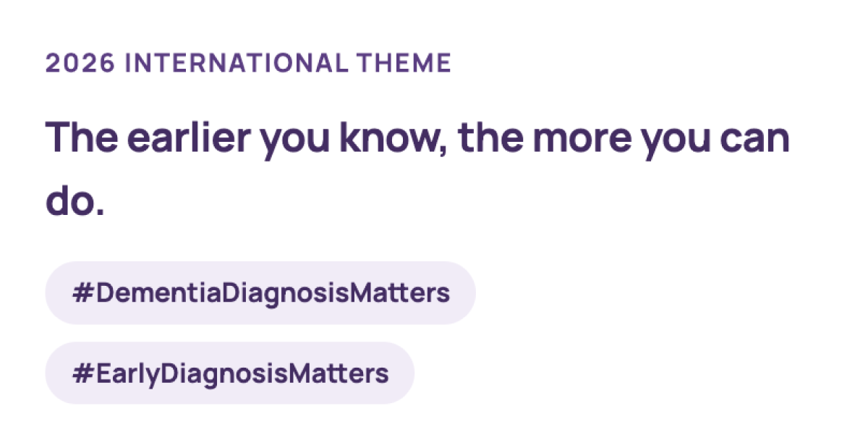Click the word 'earlier' in the heading
Viewport: 868px width, 448px height.
pyautogui.click(x=191, y=136)
